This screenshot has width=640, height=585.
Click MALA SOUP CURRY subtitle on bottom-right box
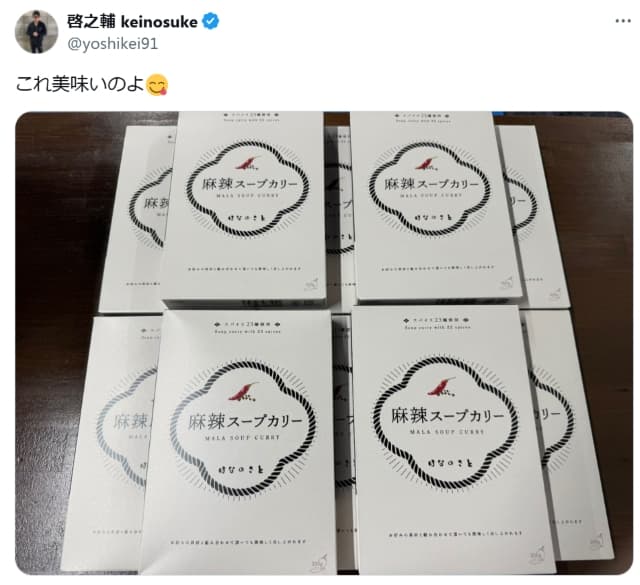447,432
